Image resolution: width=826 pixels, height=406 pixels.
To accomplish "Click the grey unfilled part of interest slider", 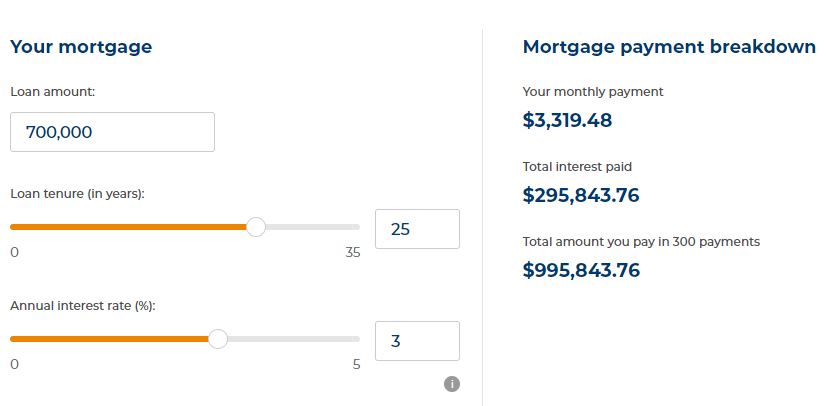I will 293,339.
